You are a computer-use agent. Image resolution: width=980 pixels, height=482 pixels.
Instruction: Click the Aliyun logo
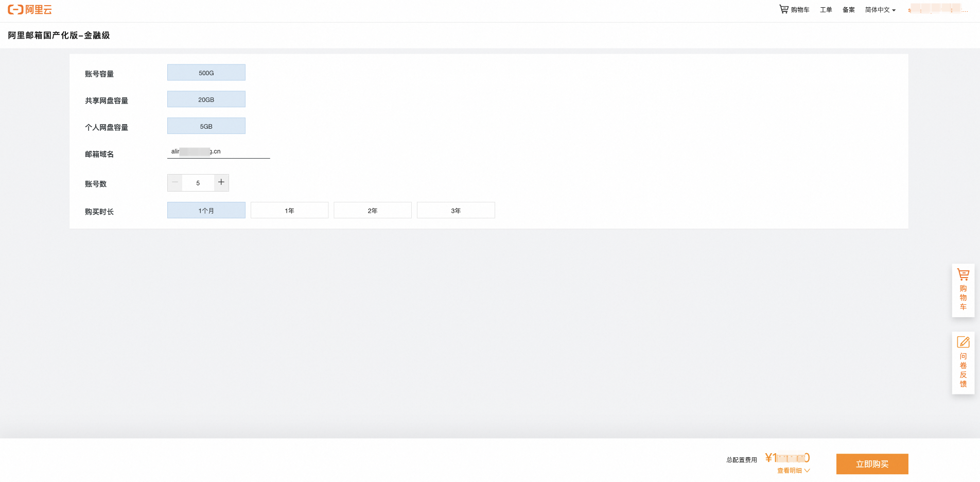click(x=30, y=10)
